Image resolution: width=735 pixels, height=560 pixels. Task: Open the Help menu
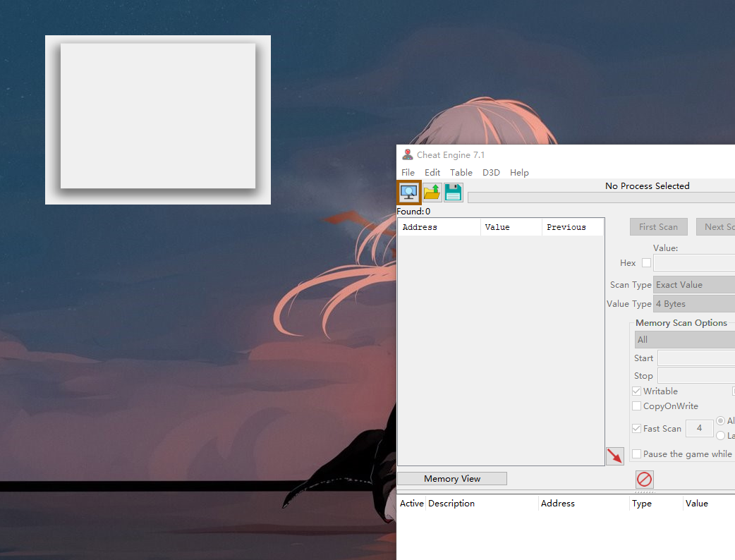pyautogui.click(x=519, y=173)
